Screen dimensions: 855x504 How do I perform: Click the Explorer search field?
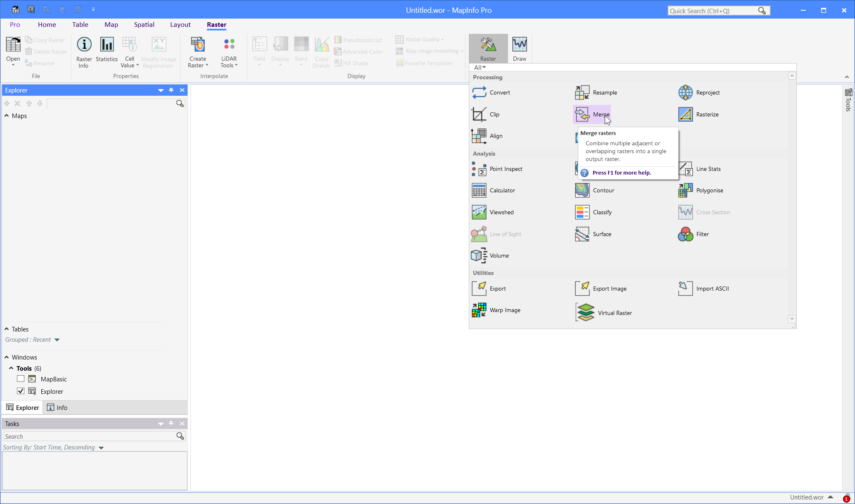112,104
